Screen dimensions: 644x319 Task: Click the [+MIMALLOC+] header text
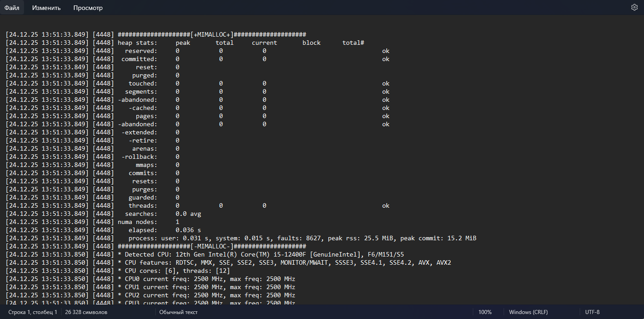[212, 34]
